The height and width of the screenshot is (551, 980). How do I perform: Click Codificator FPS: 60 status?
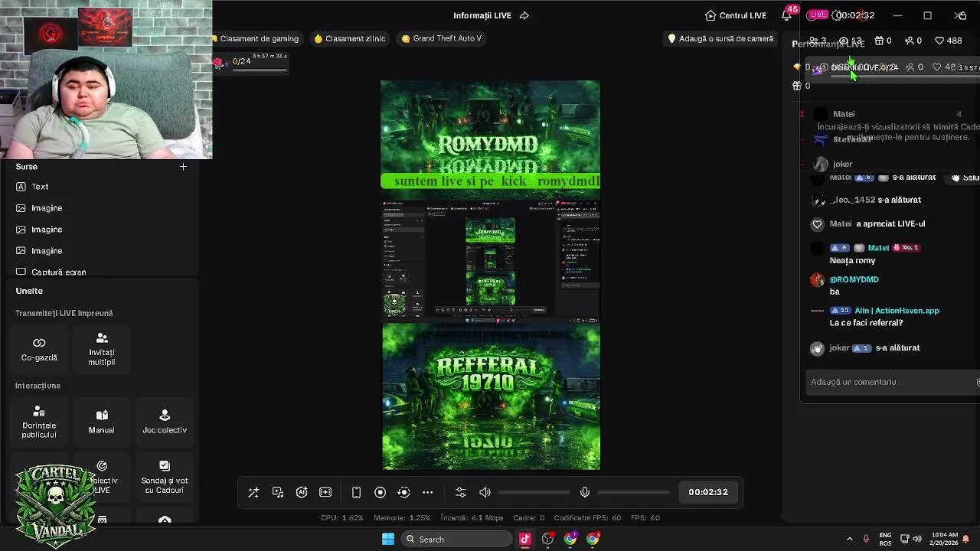pos(588,518)
